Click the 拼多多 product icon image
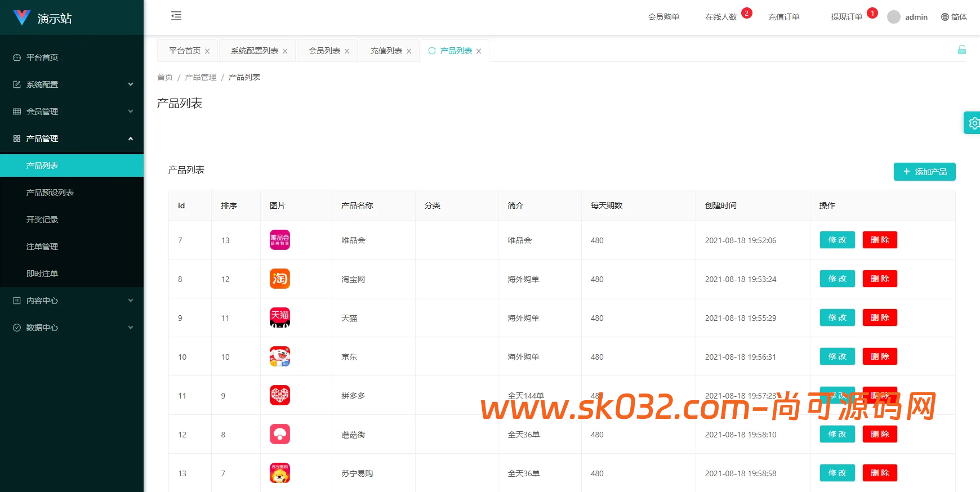This screenshot has width=980, height=492. tap(280, 395)
